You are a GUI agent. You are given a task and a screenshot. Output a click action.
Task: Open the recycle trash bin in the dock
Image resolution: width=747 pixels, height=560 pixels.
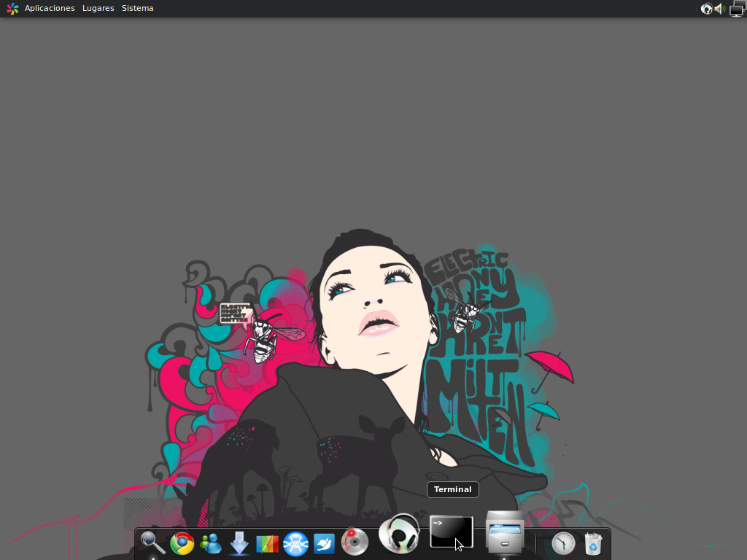pyautogui.click(x=593, y=543)
